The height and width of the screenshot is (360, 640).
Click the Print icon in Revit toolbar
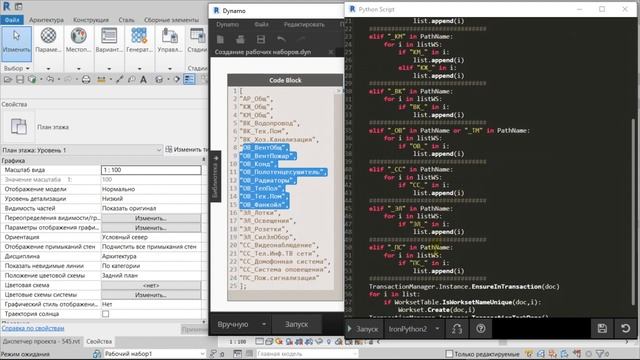coord(86,80)
